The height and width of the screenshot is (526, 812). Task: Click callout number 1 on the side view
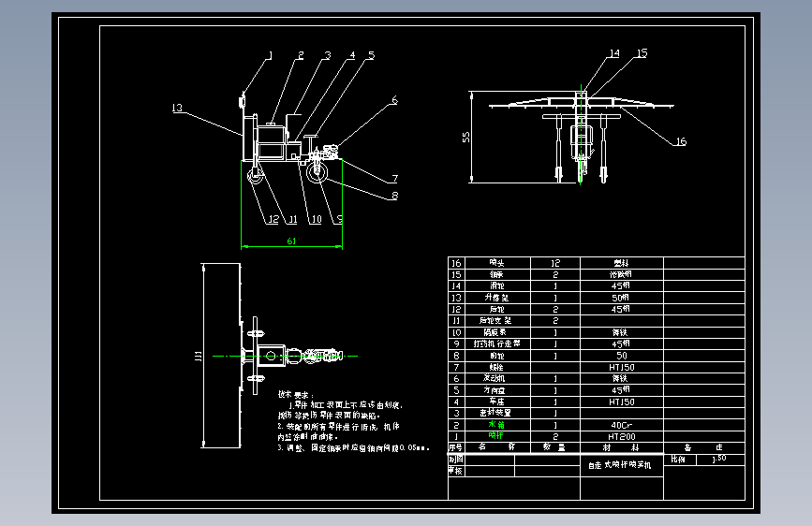tap(270, 55)
